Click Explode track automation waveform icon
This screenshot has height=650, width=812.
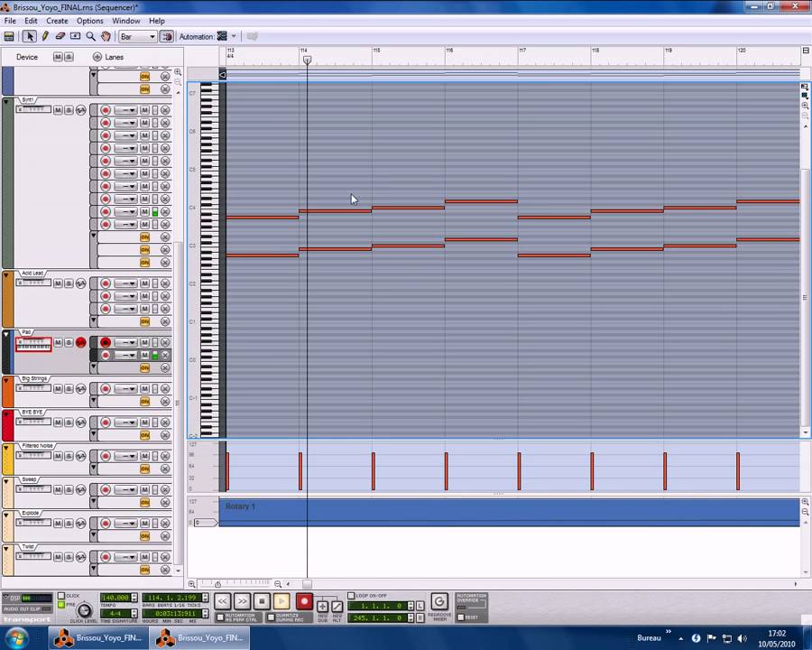[x=81, y=524]
